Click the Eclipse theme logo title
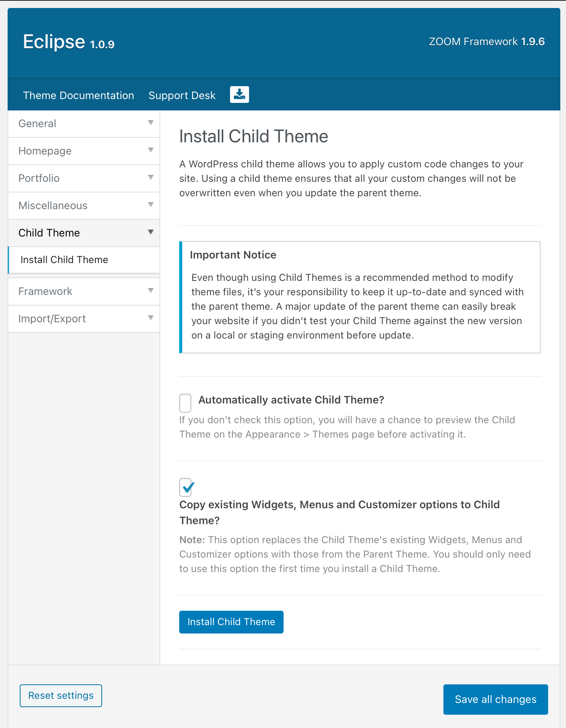566x728 pixels. [69, 42]
